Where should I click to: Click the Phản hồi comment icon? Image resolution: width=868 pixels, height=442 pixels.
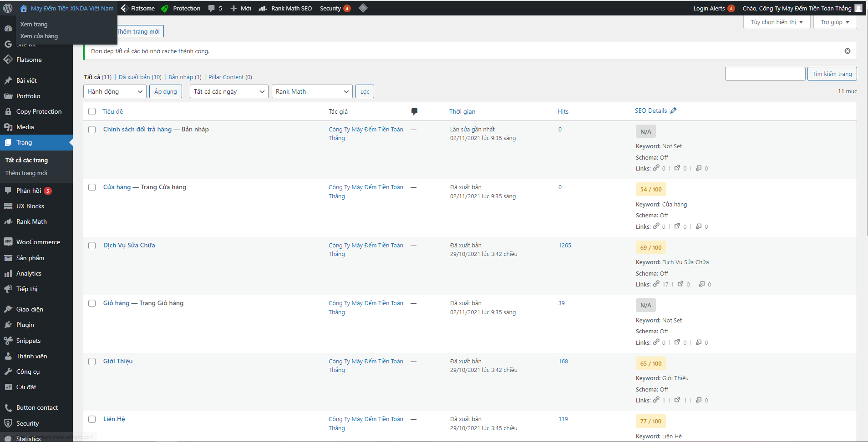pos(8,191)
